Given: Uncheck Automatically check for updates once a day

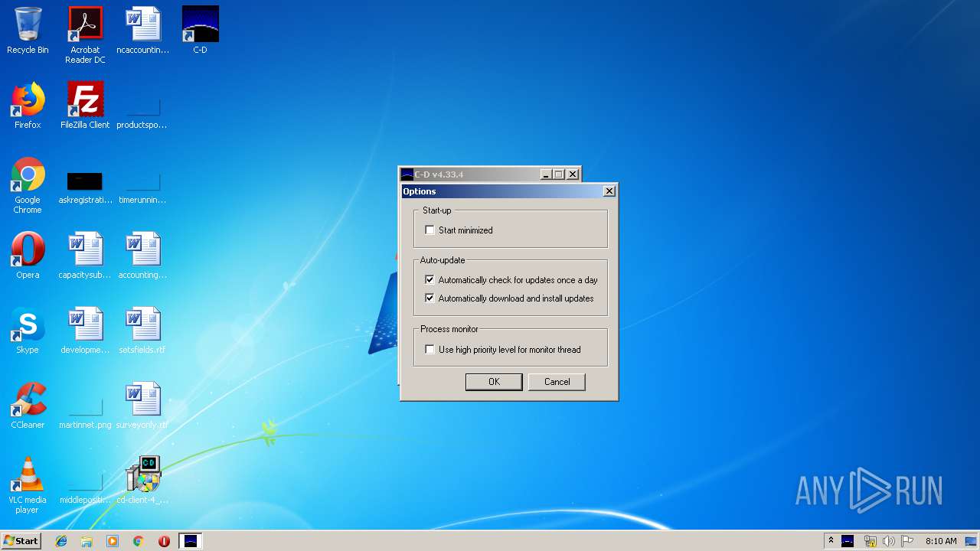Looking at the screenshot, I should pos(430,279).
